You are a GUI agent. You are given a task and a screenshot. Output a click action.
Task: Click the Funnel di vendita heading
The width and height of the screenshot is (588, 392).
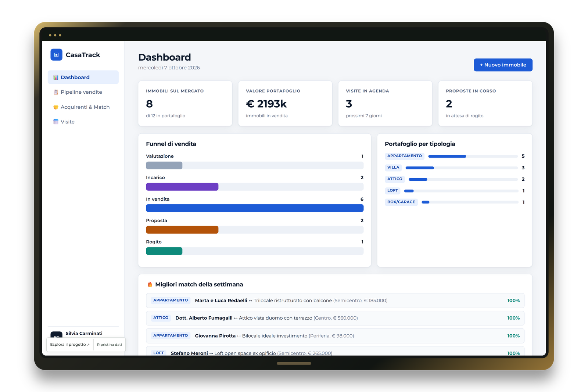click(171, 144)
